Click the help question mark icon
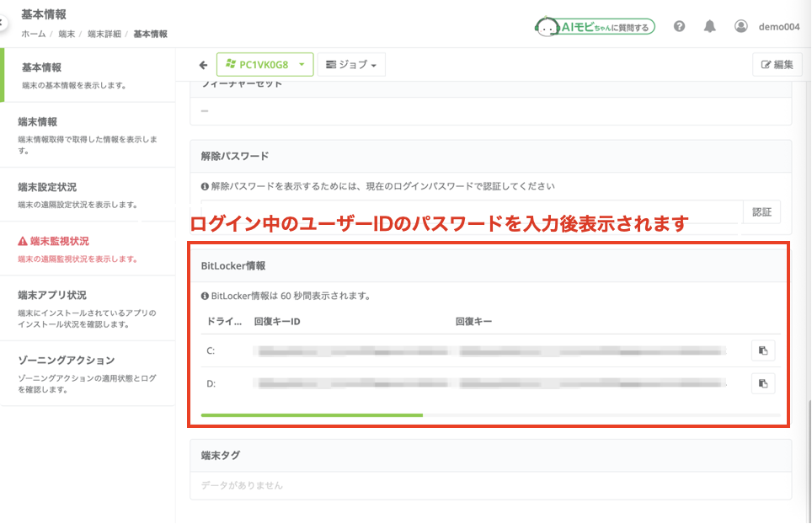Screen dimensions: 812x524 tap(679, 26)
